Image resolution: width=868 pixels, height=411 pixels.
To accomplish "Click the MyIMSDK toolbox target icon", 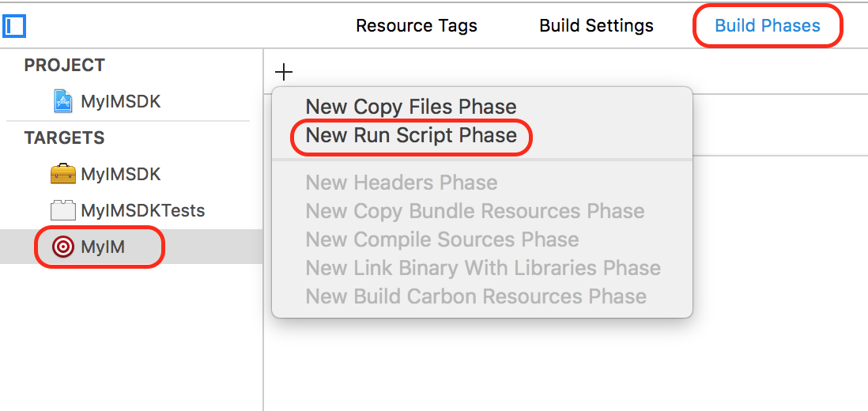I will [x=63, y=174].
